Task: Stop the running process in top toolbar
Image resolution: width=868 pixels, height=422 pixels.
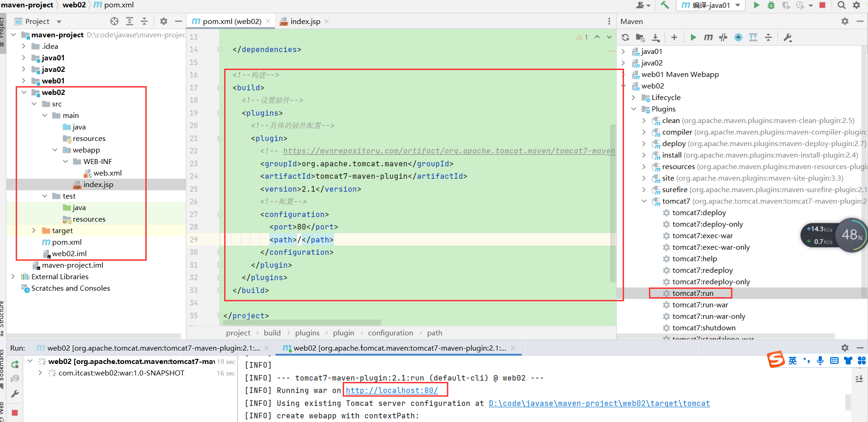Action: (x=822, y=5)
